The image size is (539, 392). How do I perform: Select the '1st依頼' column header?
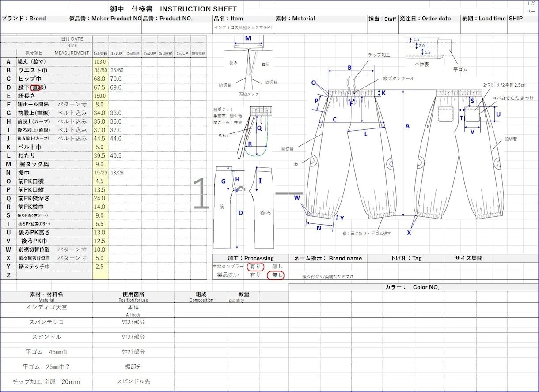click(100, 53)
